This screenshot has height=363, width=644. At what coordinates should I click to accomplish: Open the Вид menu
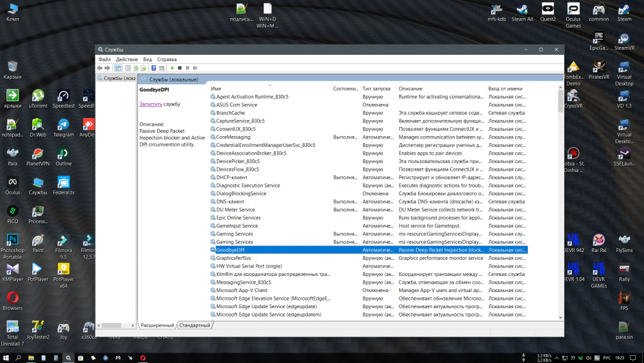[x=147, y=59]
